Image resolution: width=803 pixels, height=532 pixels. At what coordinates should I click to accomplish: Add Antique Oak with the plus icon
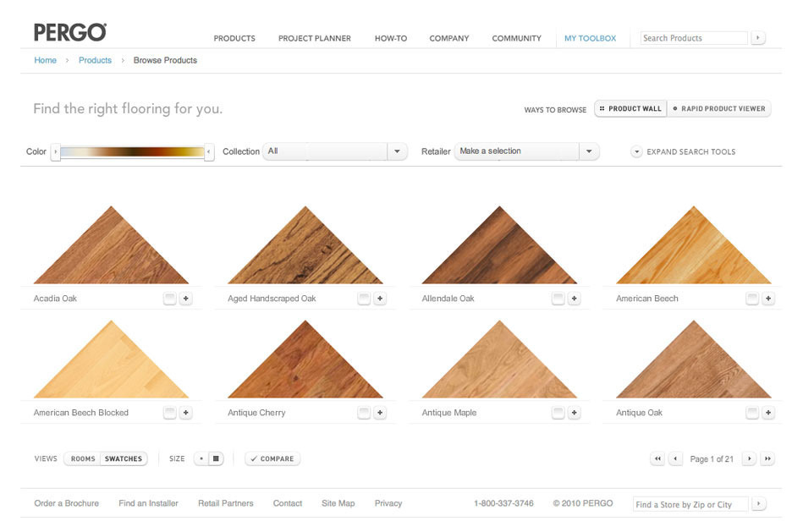pos(768,413)
